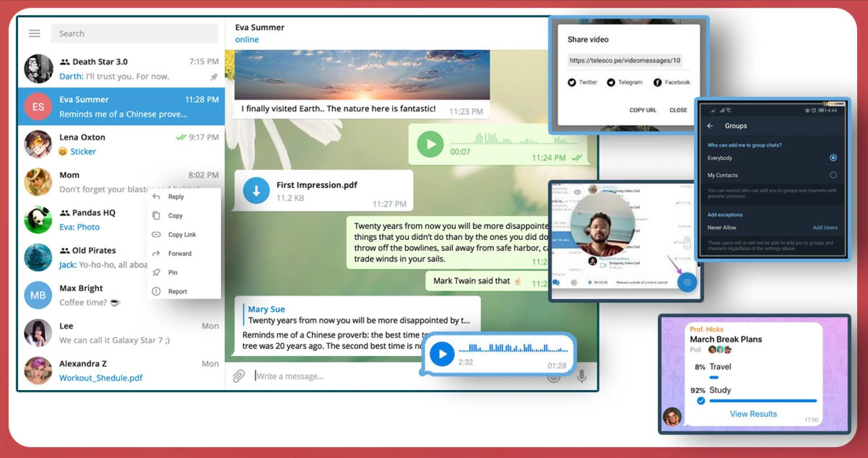The height and width of the screenshot is (458, 868).
Task: Choose Forward from the context menu
Action: [184, 253]
